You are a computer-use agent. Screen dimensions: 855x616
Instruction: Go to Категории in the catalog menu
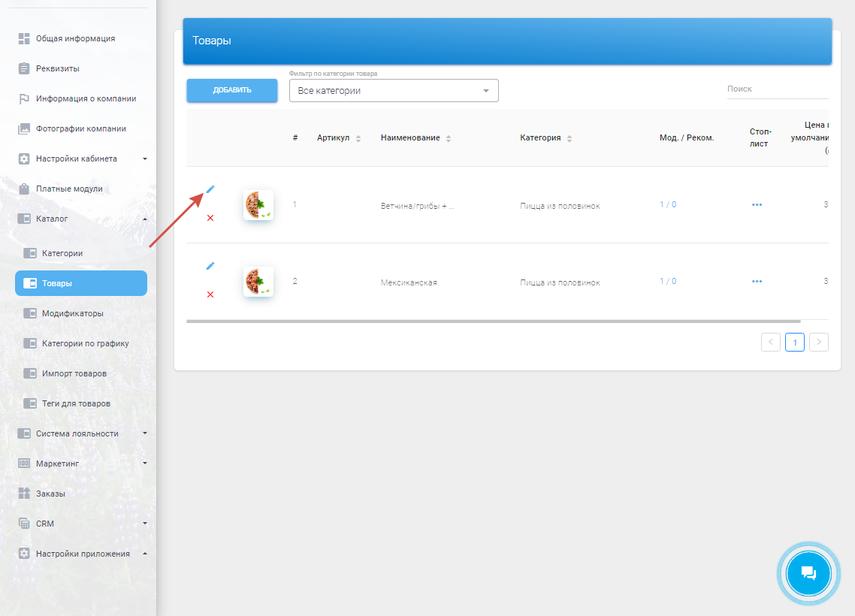[x=62, y=253]
